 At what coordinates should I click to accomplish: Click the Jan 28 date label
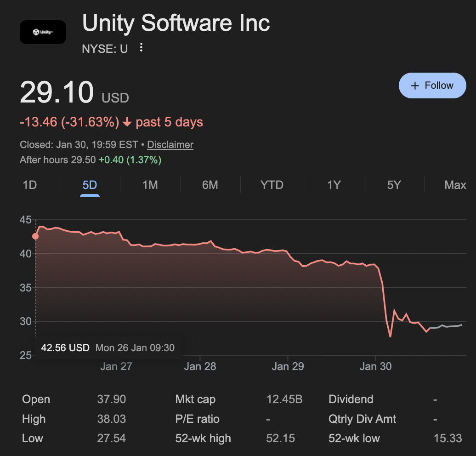200,366
